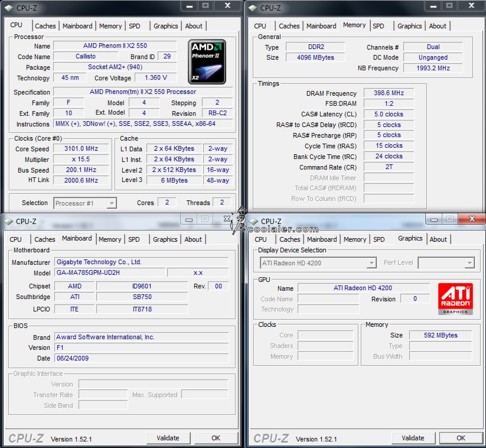
Task: Click OK in the Display Device window
Action: [461, 438]
